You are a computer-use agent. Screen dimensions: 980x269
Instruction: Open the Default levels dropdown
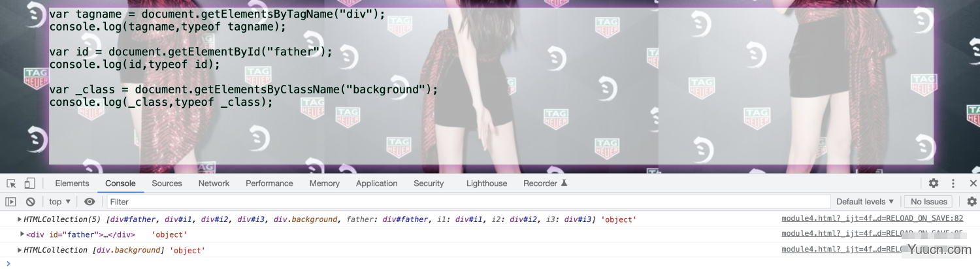865,202
